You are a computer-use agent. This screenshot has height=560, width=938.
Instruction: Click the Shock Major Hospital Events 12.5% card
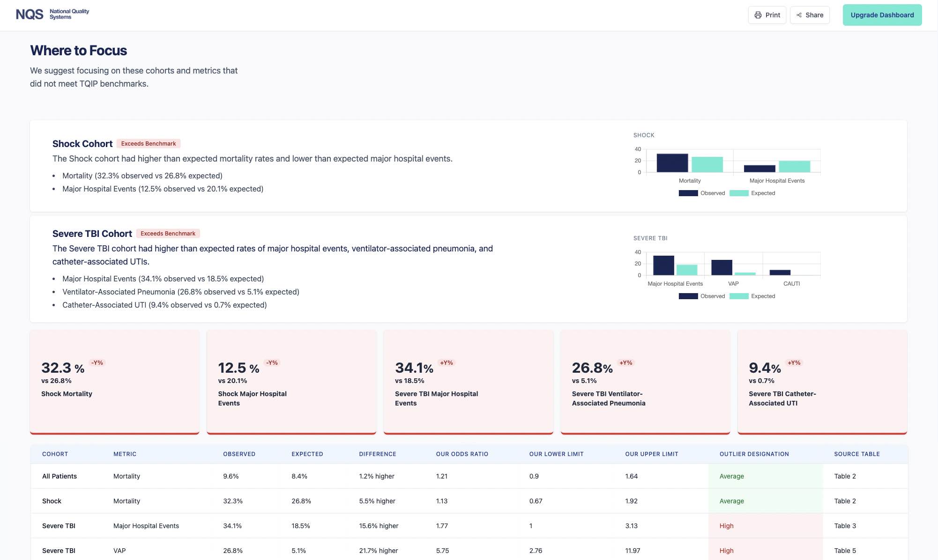click(x=291, y=382)
